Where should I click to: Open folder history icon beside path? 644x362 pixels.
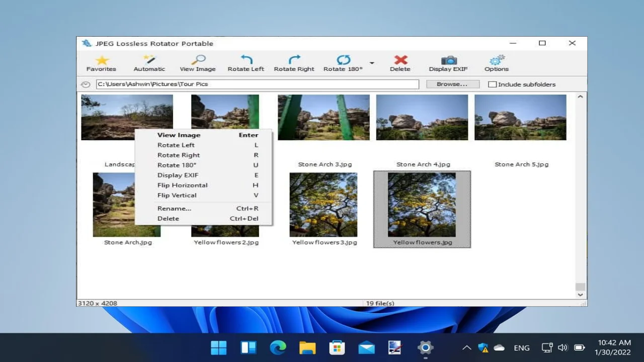pos(86,84)
